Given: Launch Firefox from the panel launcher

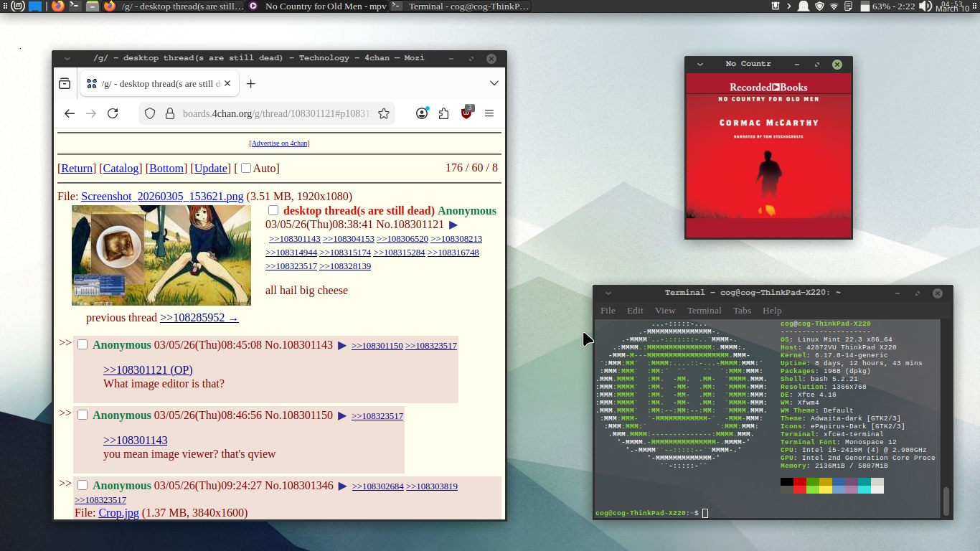Looking at the screenshot, I should [57, 6].
